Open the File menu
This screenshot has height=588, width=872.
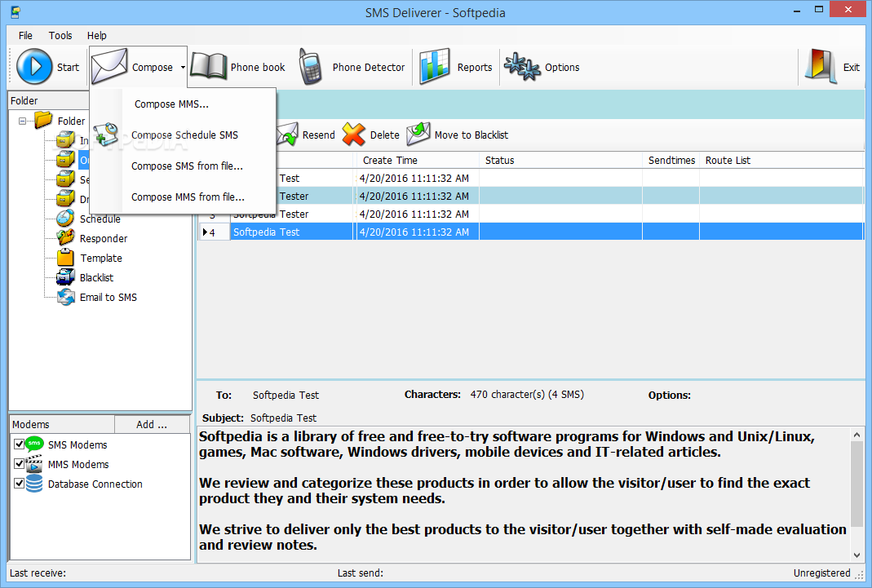tap(25, 36)
